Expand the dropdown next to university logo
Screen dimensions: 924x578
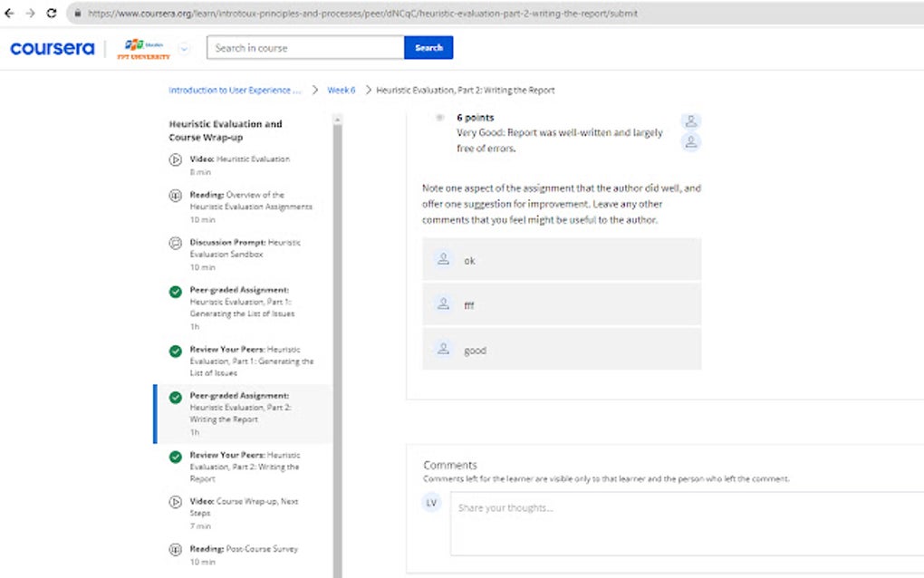click(185, 48)
